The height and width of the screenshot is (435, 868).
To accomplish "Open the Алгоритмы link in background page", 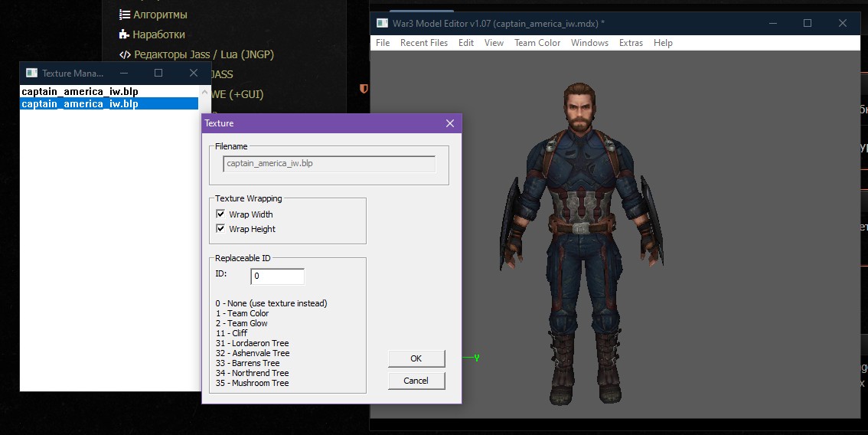I will pos(160,15).
